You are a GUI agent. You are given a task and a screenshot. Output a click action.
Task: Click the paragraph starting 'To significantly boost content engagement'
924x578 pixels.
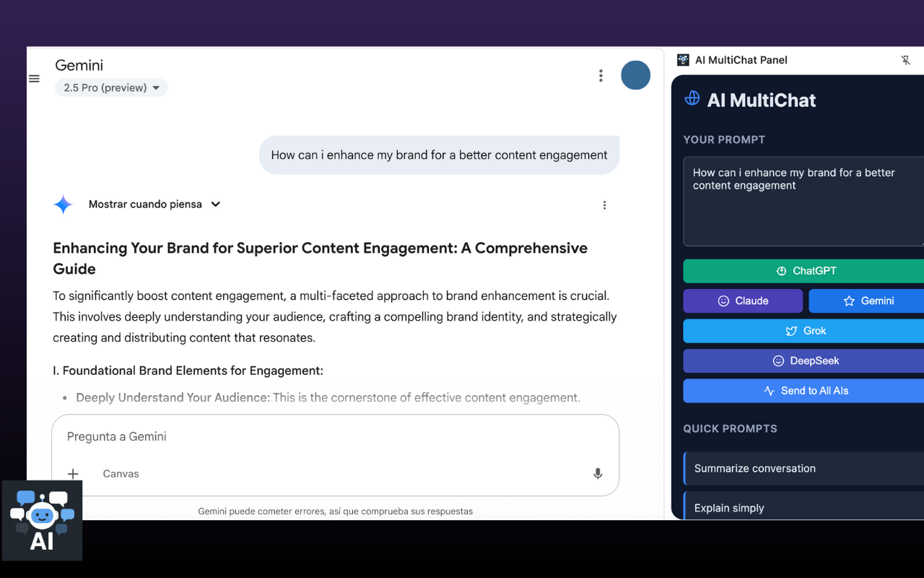(335, 316)
